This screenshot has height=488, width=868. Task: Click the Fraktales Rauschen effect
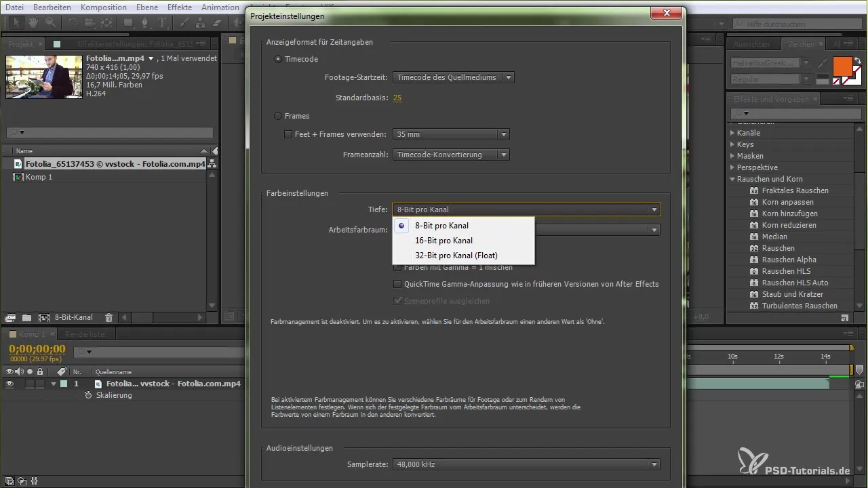click(x=795, y=190)
